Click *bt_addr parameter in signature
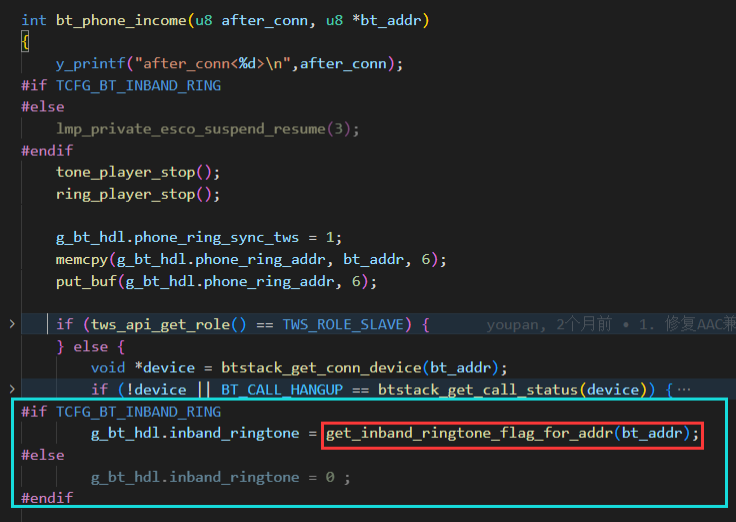Image resolution: width=736 pixels, height=522 pixels. click(x=386, y=21)
